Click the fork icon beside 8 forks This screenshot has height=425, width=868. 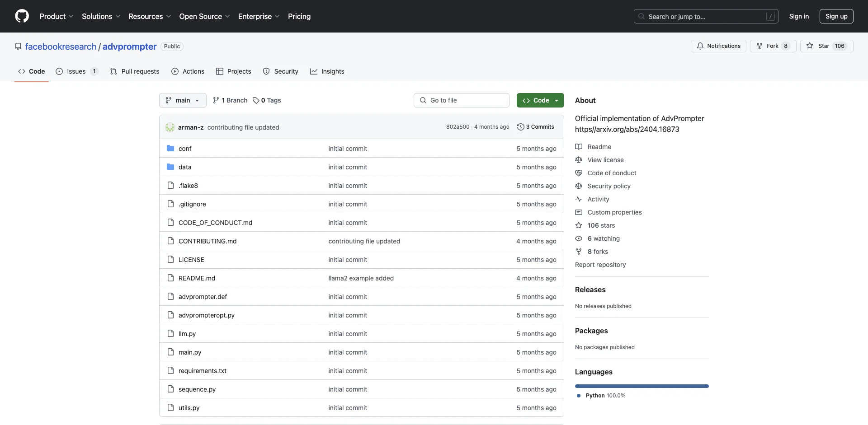tap(579, 252)
